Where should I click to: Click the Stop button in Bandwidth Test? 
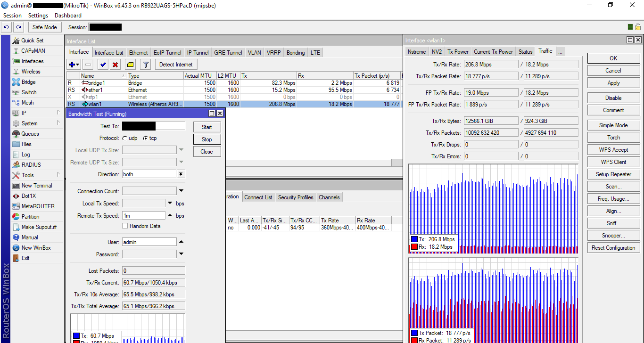207,139
